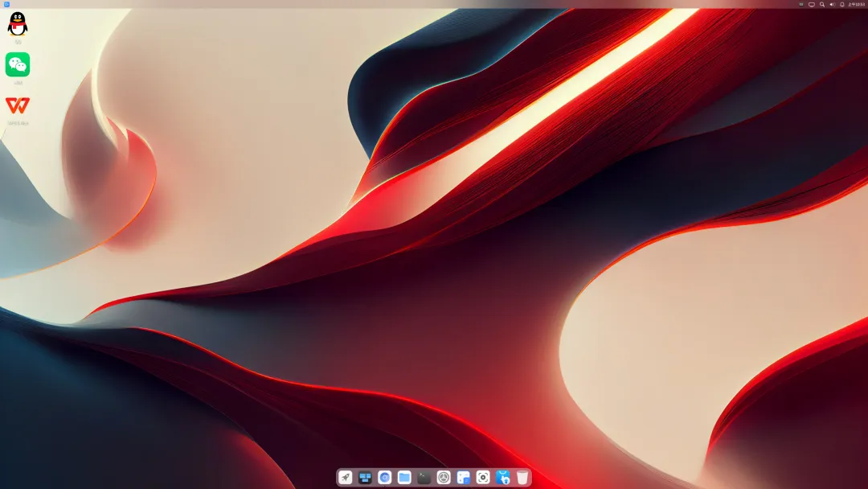Open the multitasking view dock icon

pos(365,478)
